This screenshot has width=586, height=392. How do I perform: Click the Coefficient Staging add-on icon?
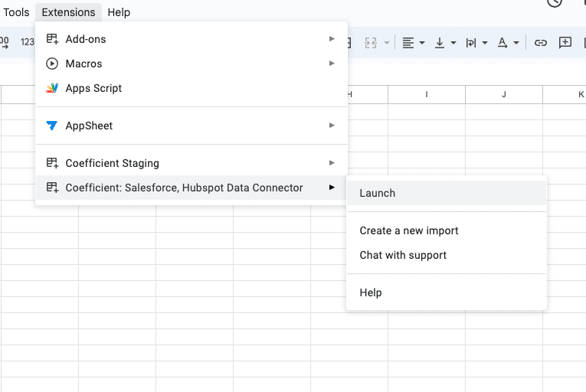point(52,163)
